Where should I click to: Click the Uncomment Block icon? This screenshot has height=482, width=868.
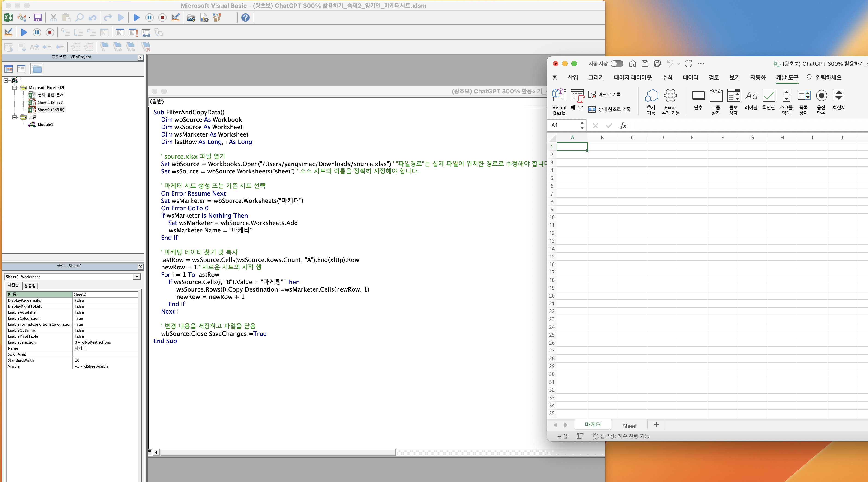89,47
